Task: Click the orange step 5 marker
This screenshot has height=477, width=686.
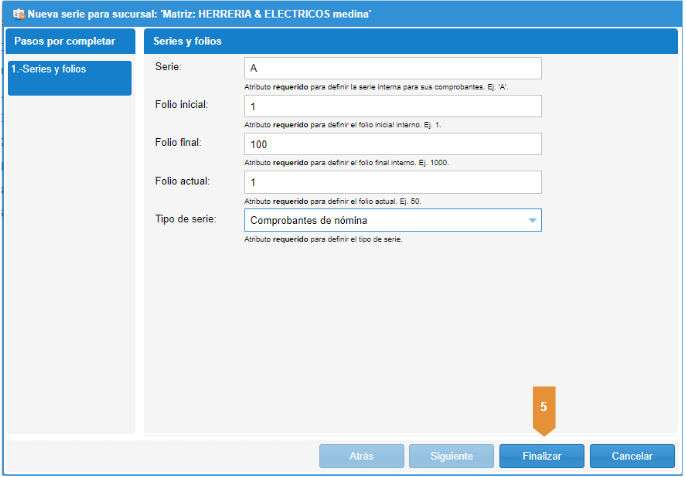Action: click(543, 409)
